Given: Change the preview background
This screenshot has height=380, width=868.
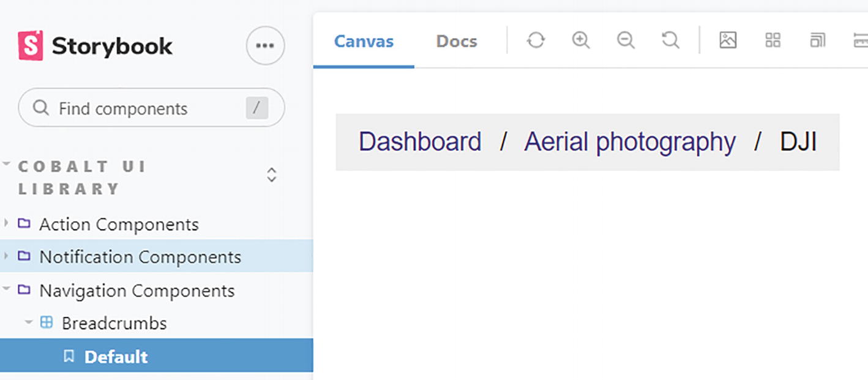Looking at the screenshot, I should [x=728, y=41].
